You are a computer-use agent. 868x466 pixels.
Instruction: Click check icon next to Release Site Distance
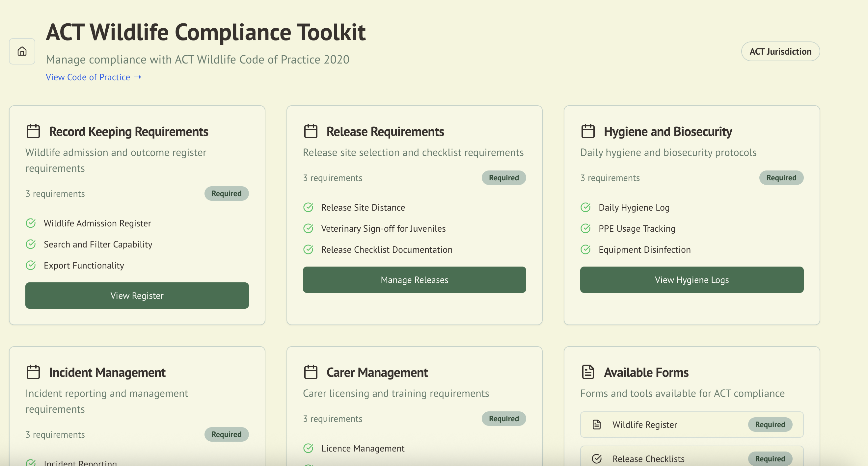(308, 207)
